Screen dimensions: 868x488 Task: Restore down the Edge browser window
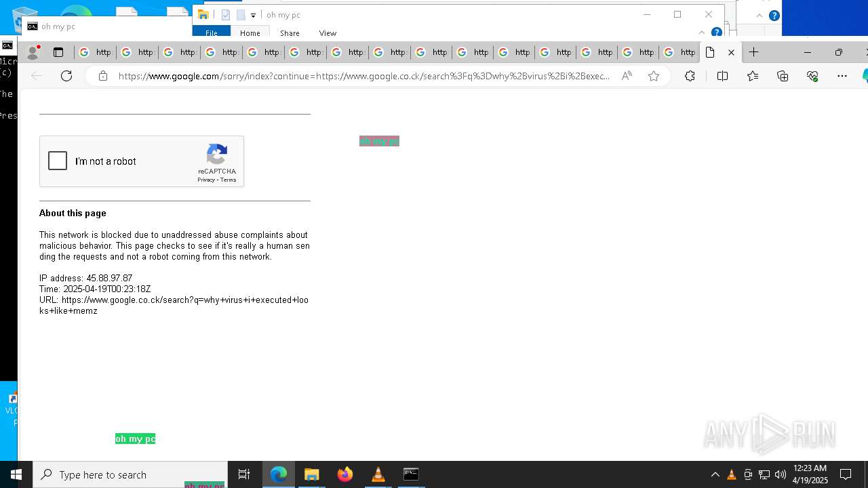839,52
